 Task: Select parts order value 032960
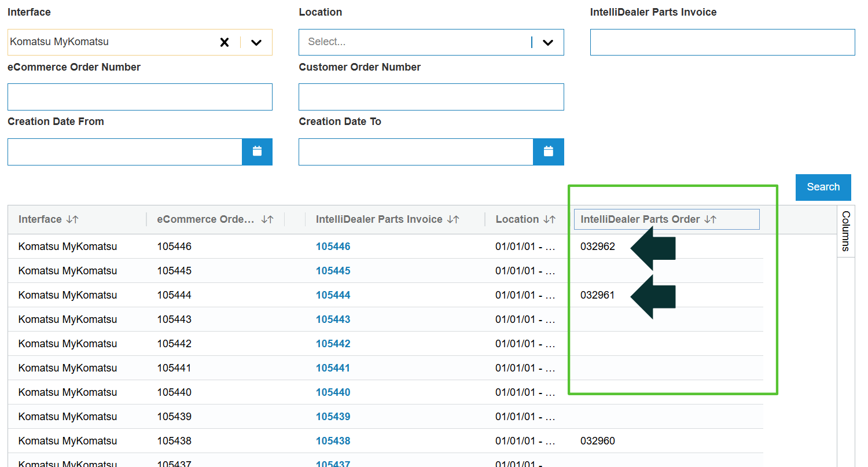click(x=598, y=441)
